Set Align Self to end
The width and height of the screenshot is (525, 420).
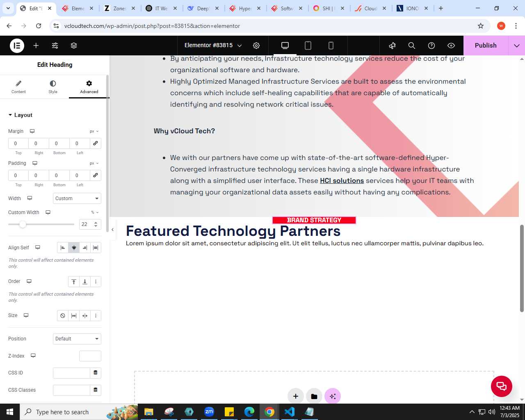click(85, 248)
